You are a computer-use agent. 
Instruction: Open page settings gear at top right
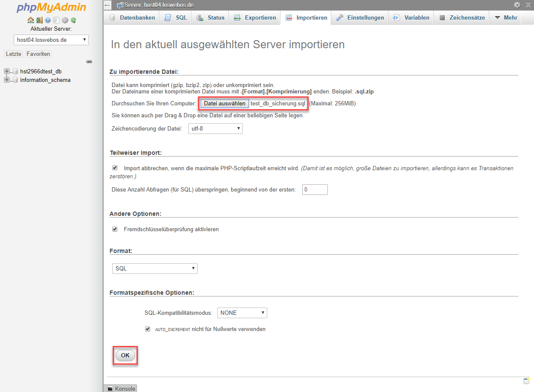pos(517,5)
